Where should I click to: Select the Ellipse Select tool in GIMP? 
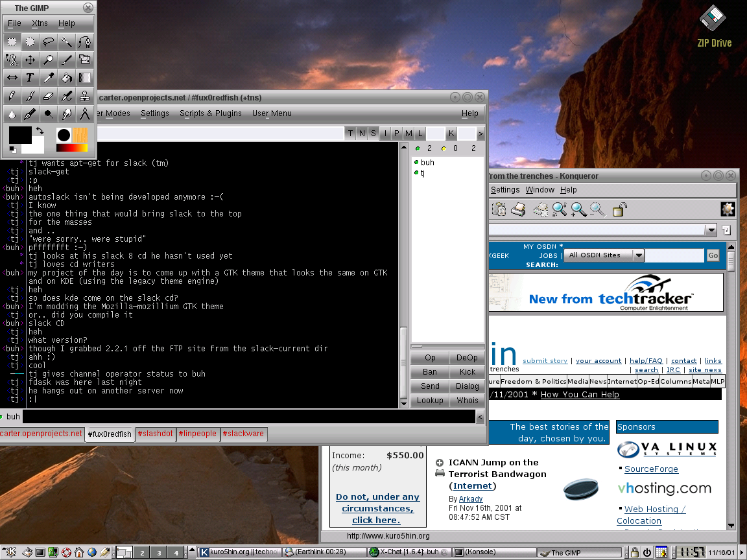click(x=30, y=42)
